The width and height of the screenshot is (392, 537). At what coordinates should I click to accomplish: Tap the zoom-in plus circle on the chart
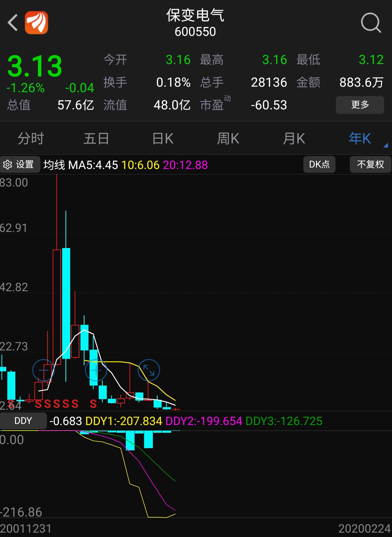click(96, 370)
